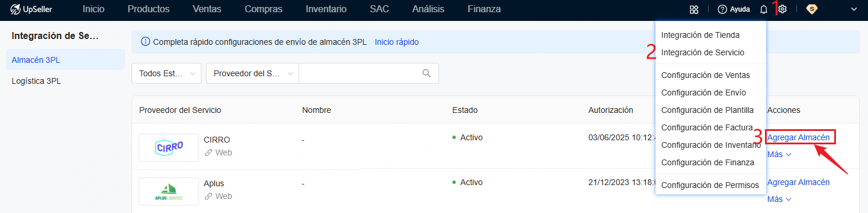This screenshot has width=868, height=213.
Task: Click the search magnifier icon
Action: click(427, 73)
